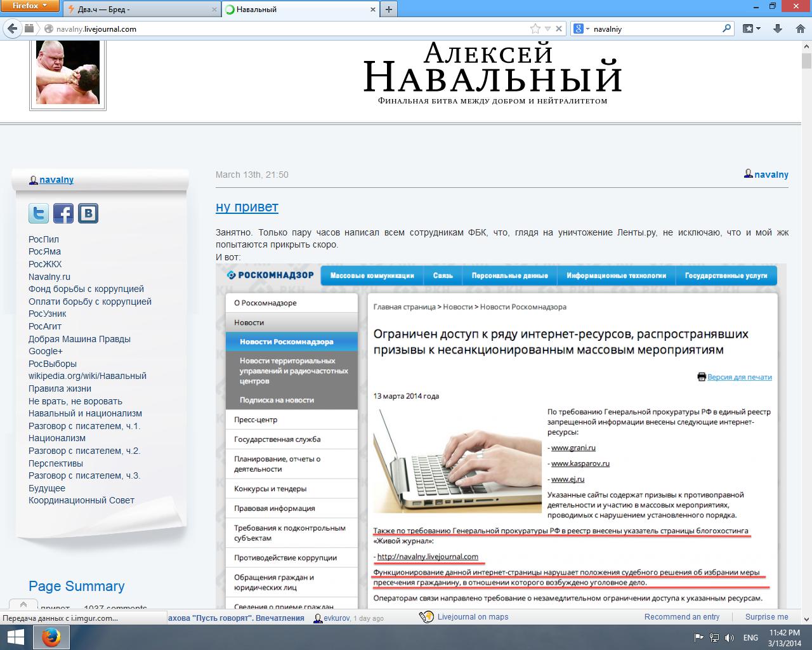Open the bookmarks menu button
This screenshot has height=650, width=812.
pyautogui.click(x=752, y=29)
